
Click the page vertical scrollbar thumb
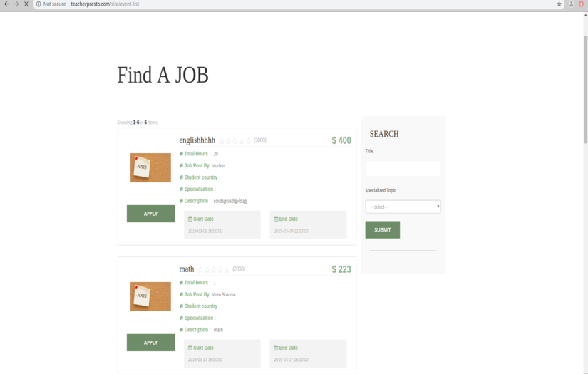pos(585,89)
